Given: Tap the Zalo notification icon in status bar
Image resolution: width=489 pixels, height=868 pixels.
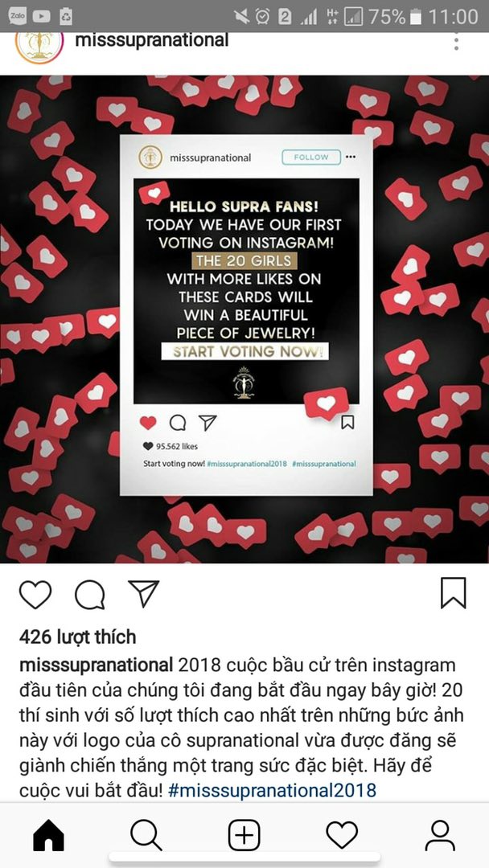Looking at the screenshot, I should click(17, 16).
